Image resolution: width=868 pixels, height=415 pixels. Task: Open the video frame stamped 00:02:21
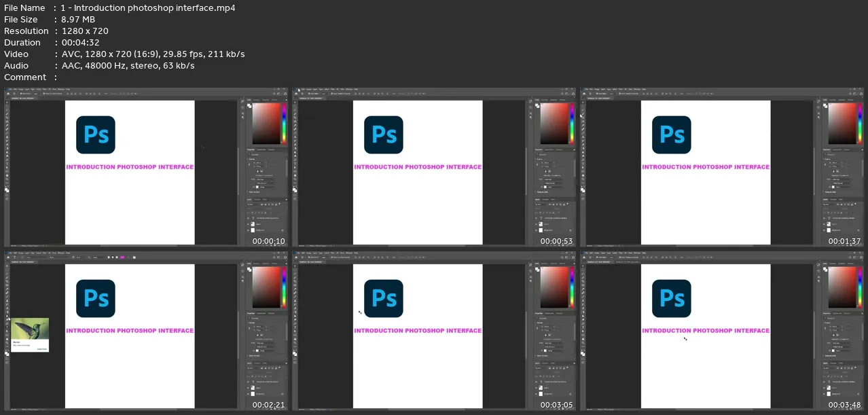point(146,331)
